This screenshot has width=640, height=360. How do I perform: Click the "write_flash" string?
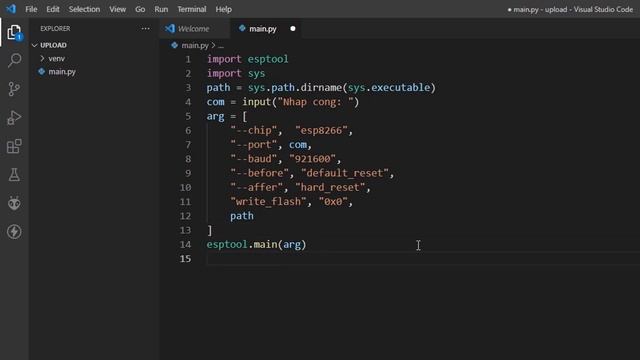pos(268,202)
